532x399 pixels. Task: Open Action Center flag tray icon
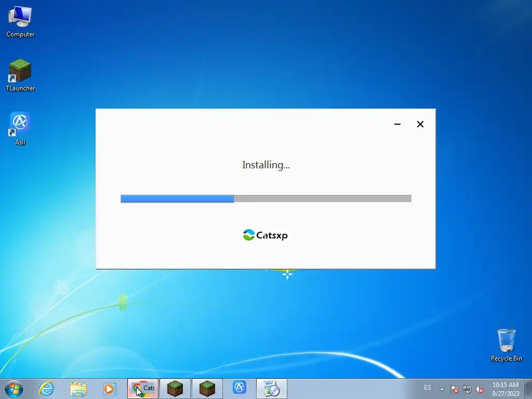[x=454, y=389]
